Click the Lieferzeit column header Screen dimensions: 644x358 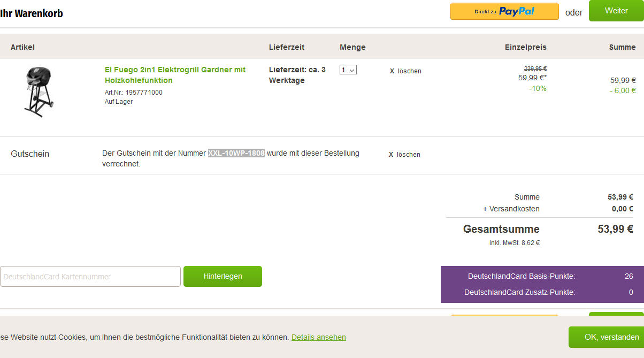click(287, 47)
